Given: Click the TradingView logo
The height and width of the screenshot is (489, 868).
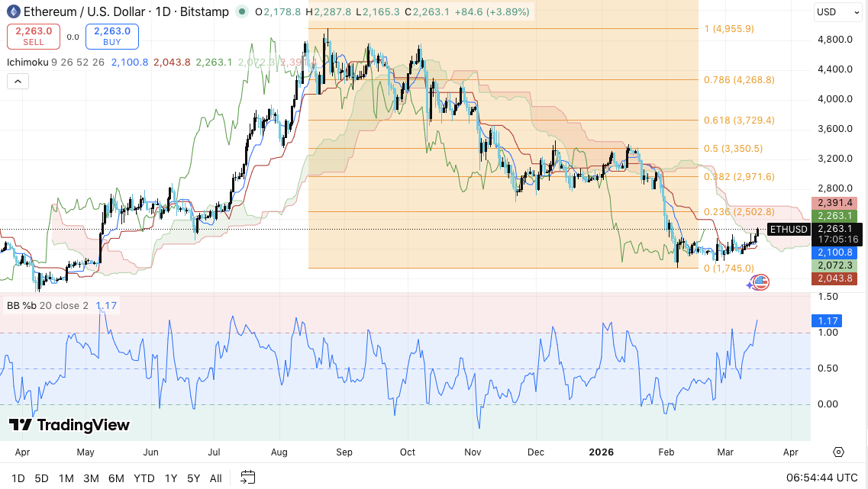Looking at the screenshot, I should 69,425.
